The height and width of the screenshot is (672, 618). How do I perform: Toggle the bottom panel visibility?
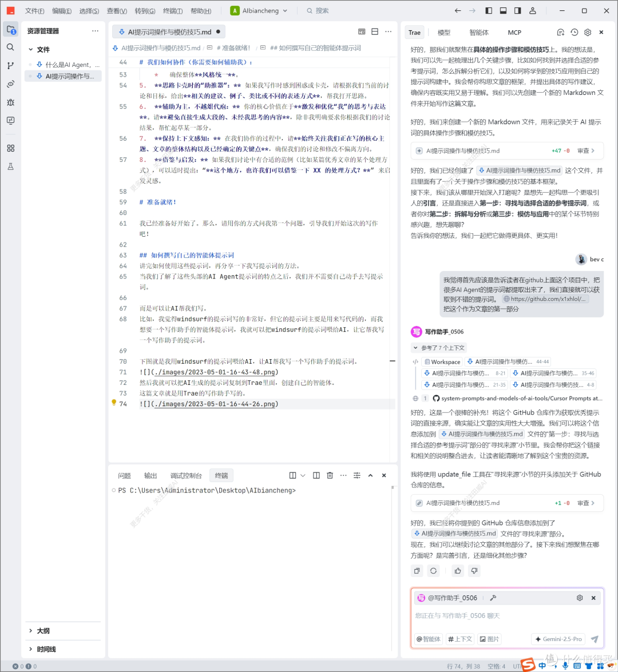[x=503, y=11]
